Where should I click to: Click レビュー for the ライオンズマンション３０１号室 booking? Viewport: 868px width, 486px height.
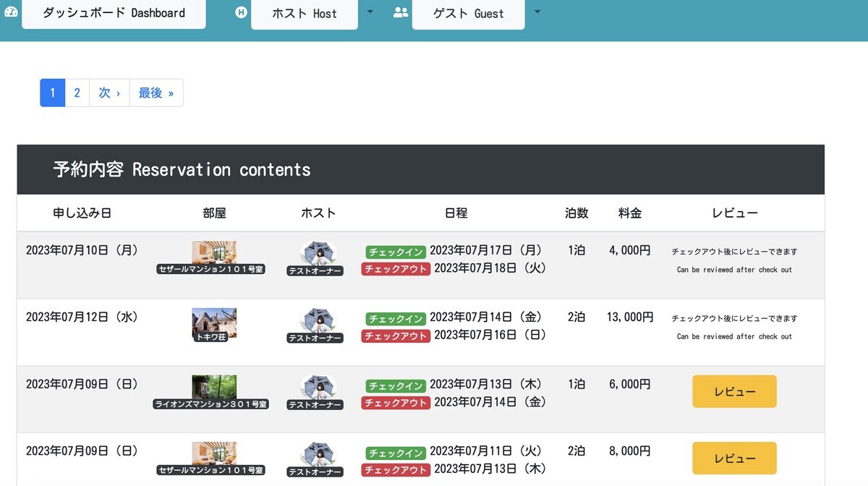[733, 391]
